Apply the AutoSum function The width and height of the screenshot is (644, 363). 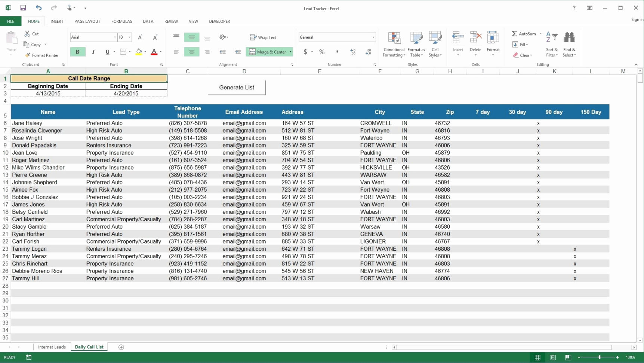(x=524, y=34)
